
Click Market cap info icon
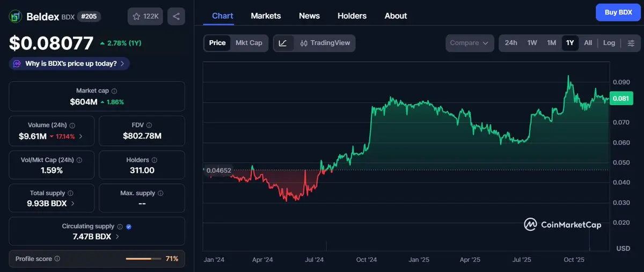tap(114, 91)
